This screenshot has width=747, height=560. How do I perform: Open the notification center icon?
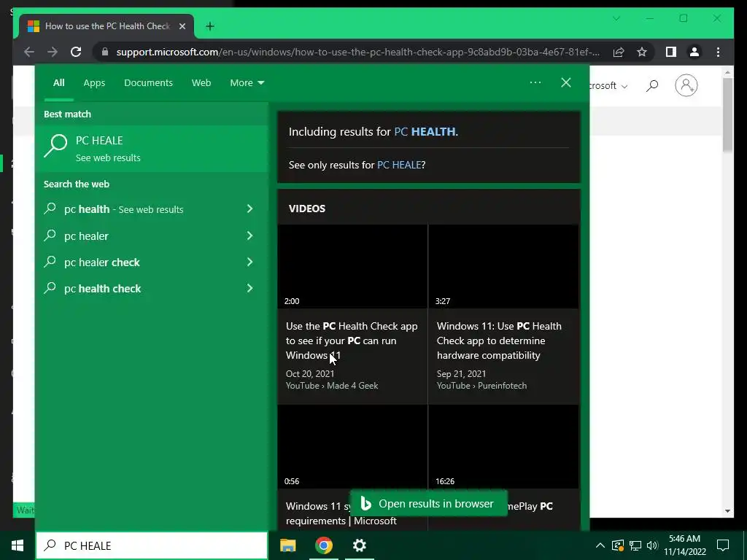coord(723,545)
